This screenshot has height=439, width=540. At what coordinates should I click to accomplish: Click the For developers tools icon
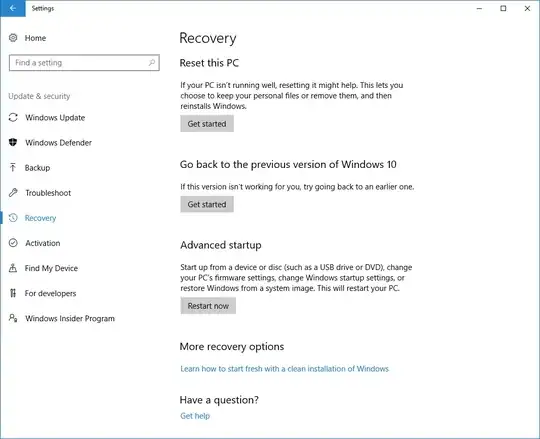click(x=13, y=293)
